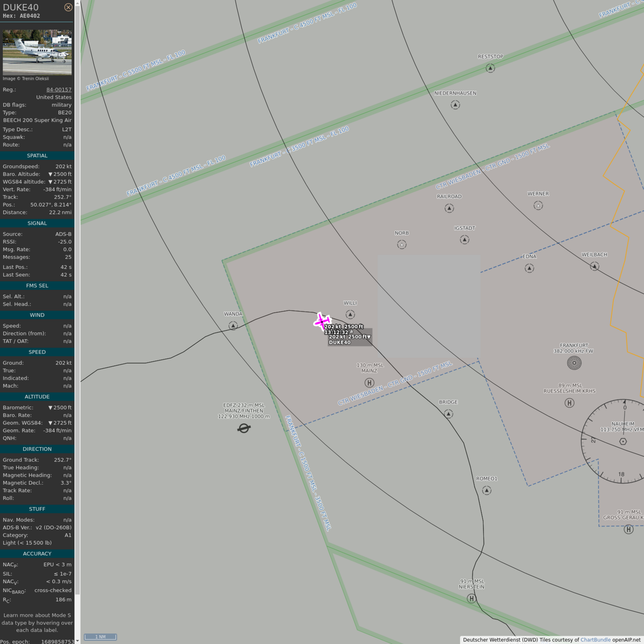The width and height of the screenshot is (644, 644).
Task: Click the WANDA reporting point marker
Action: click(233, 326)
